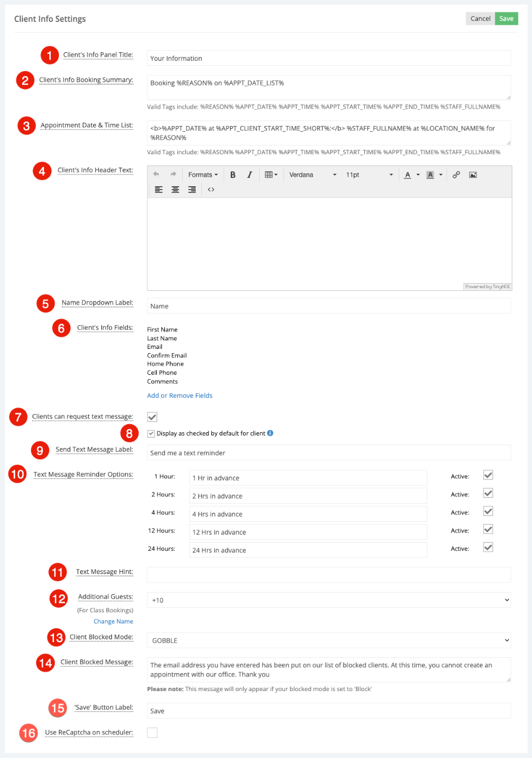The height and width of the screenshot is (758, 532).
Task: Click the Redo icon in the editor toolbar
Action: click(172, 174)
